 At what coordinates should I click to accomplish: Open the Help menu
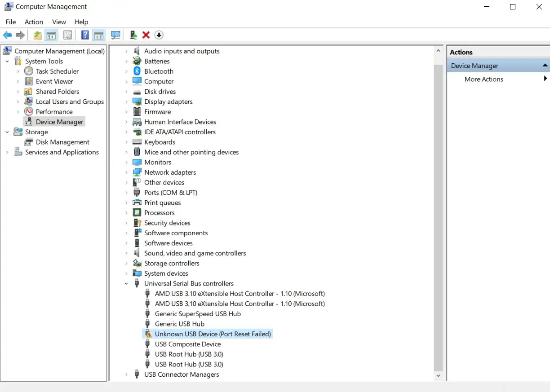[81, 22]
